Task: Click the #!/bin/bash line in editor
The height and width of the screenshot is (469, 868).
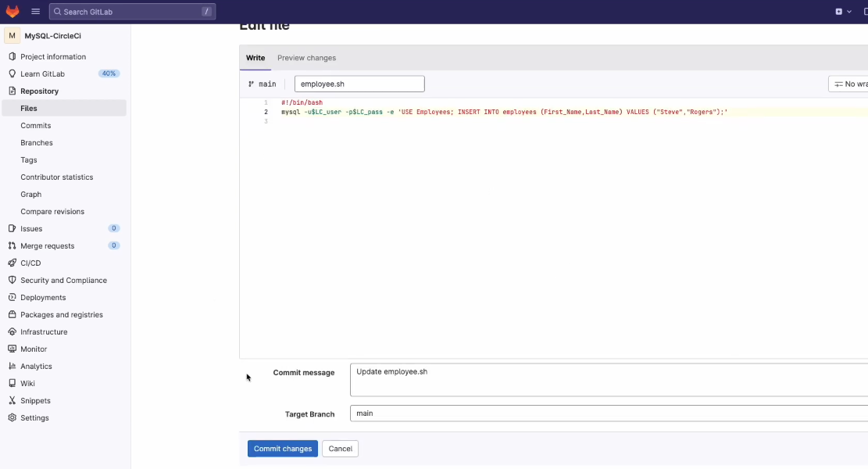Action: (x=302, y=102)
